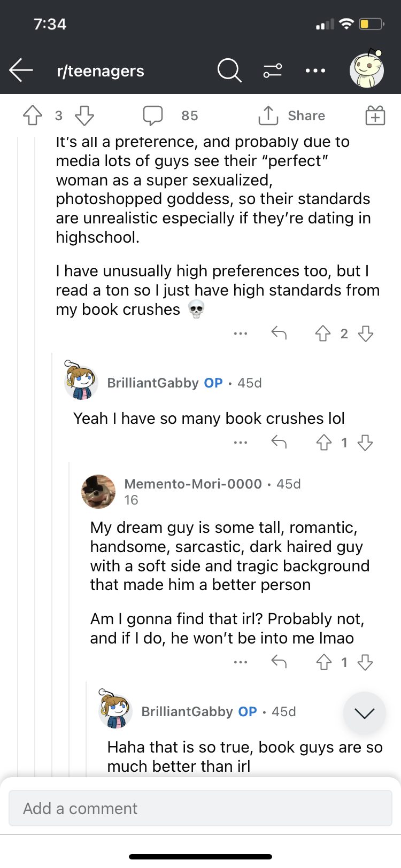Viewport: 401px width, 868px height.
Task: Give an award with gift icon
Action: click(x=375, y=115)
